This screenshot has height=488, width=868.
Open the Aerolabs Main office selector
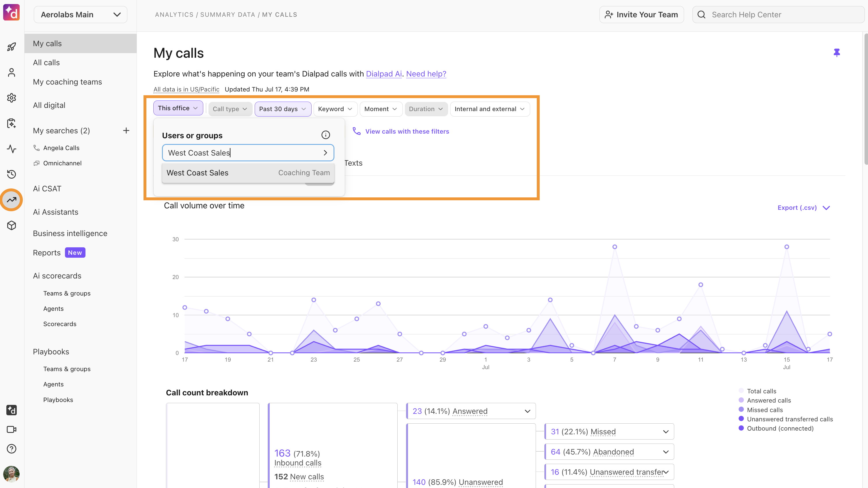pos(81,14)
